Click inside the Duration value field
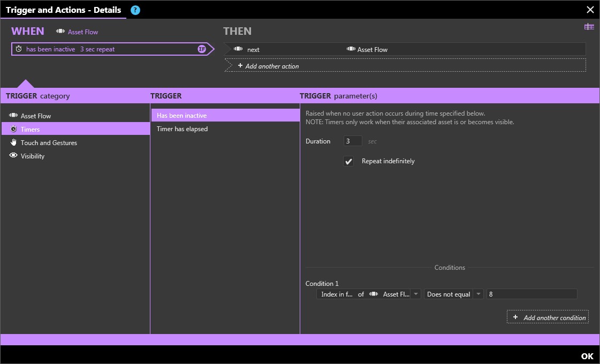The width and height of the screenshot is (600, 364). pos(353,141)
